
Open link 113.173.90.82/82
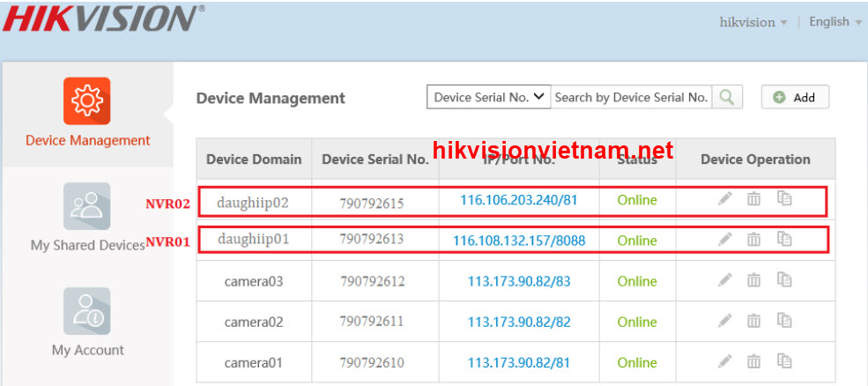519,322
